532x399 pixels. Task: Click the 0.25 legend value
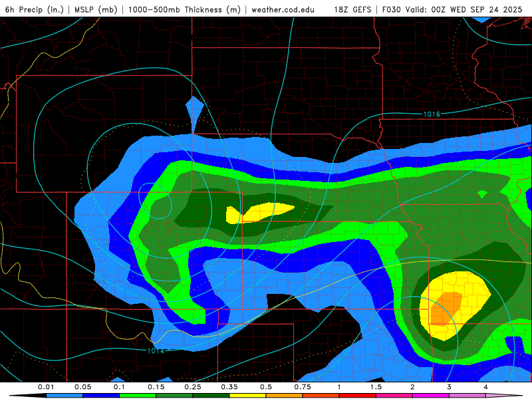click(x=193, y=387)
